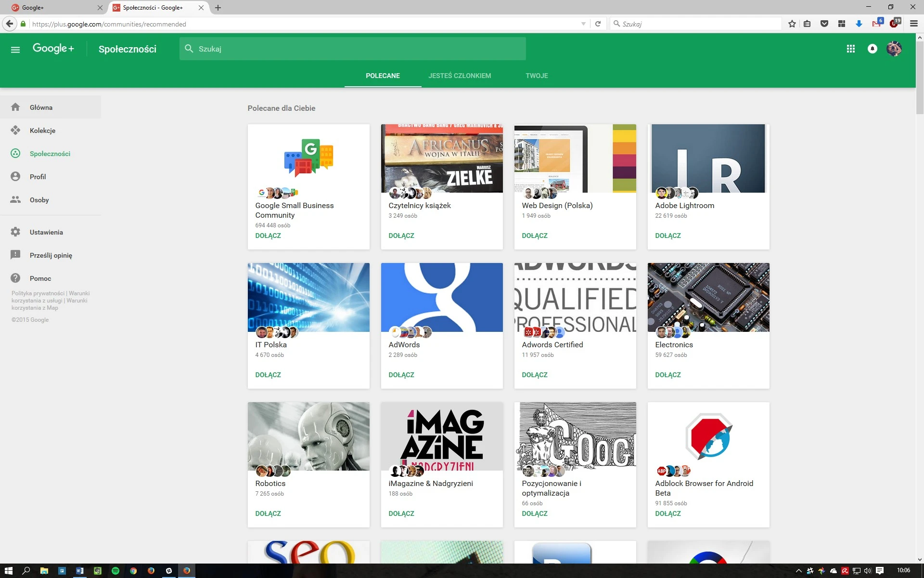The width and height of the screenshot is (924, 578).
Task: Click the search magnifier in the green bar
Action: click(x=189, y=49)
